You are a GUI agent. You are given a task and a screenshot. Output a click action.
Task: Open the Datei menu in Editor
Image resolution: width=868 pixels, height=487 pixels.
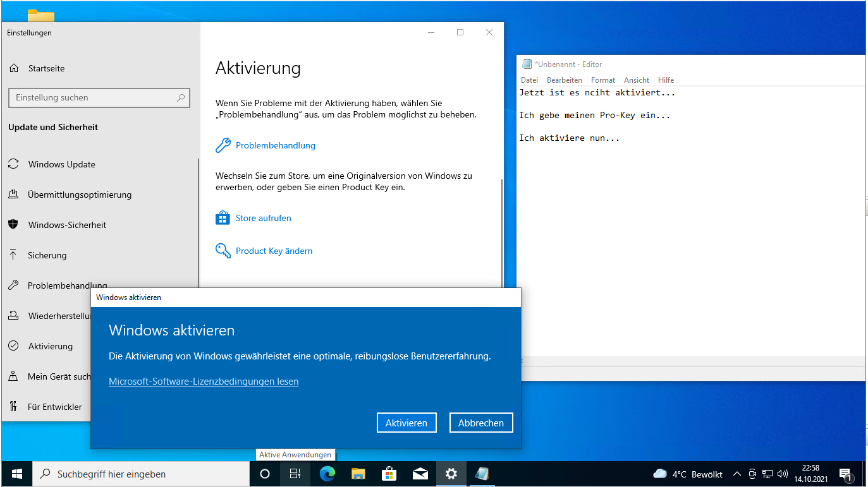pos(529,80)
